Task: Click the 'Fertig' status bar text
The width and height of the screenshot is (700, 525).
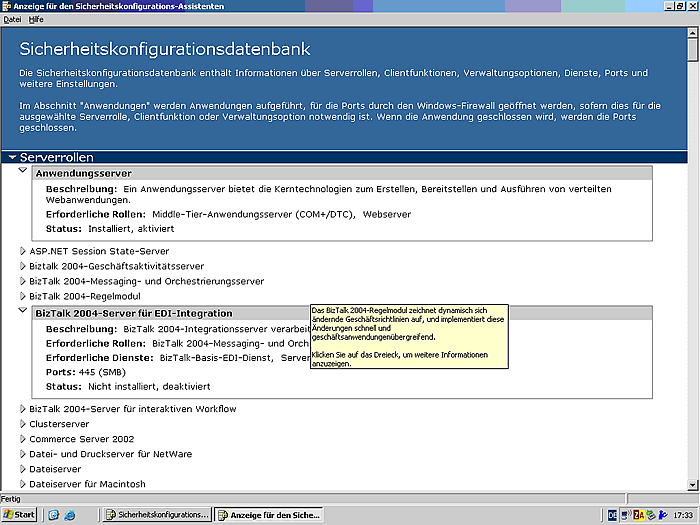Action: click(x=11, y=499)
